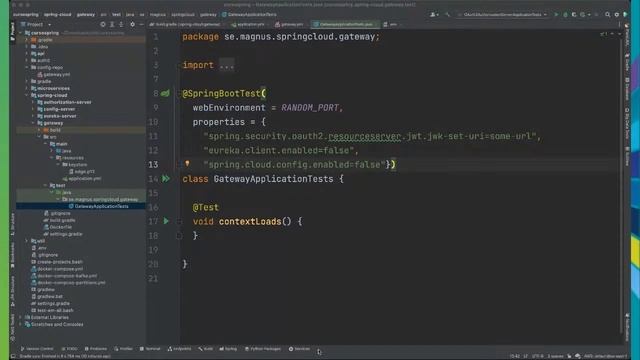
Task: Open Terminal tool window
Action: [150, 349]
